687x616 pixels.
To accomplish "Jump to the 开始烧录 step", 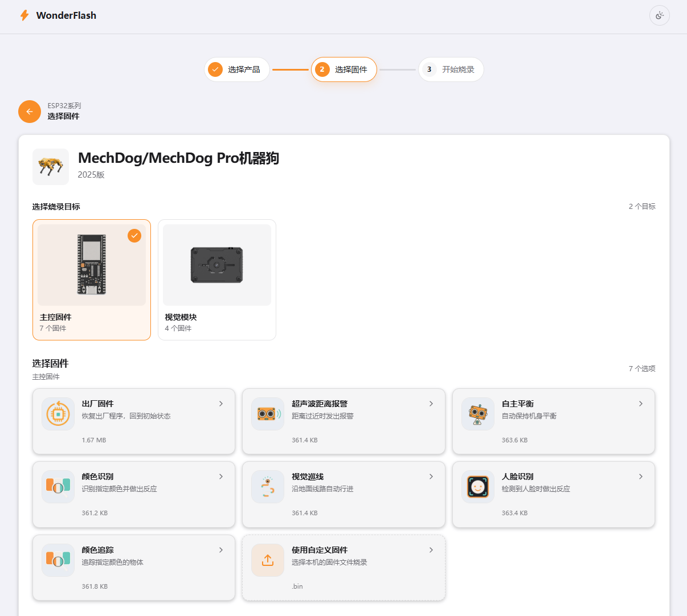I will pos(451,69).
